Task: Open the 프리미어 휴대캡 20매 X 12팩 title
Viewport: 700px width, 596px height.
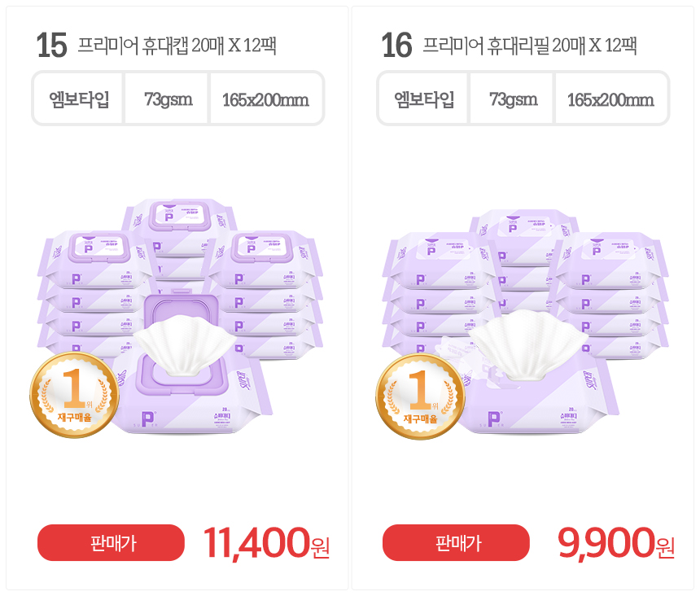Action: click(x=177, y=45)
